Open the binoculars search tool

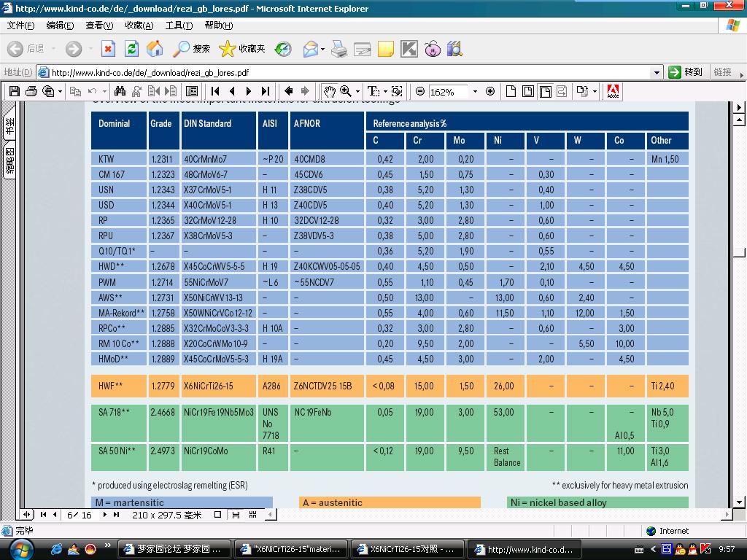coord(120,91)
